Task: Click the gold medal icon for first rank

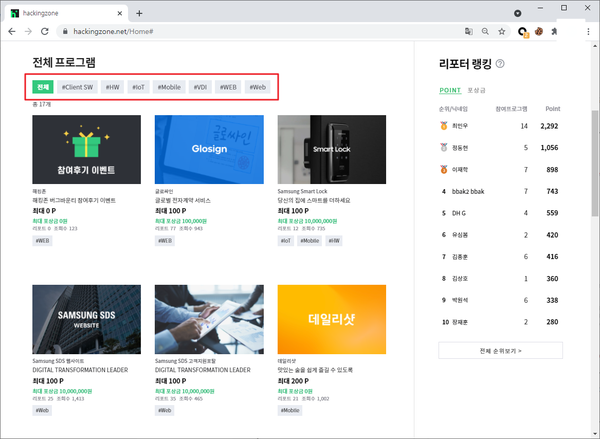Action: pos(444,126)
